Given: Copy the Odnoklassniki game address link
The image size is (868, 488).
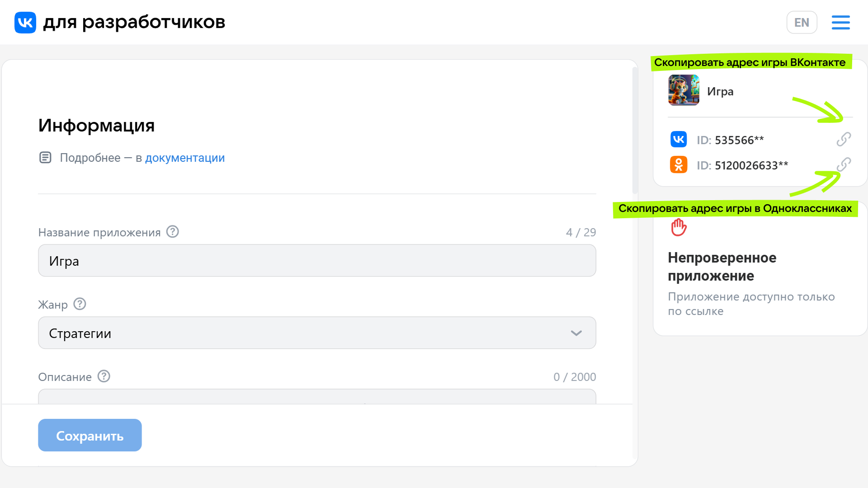Looking at the screenshot, I should (844, 164).
